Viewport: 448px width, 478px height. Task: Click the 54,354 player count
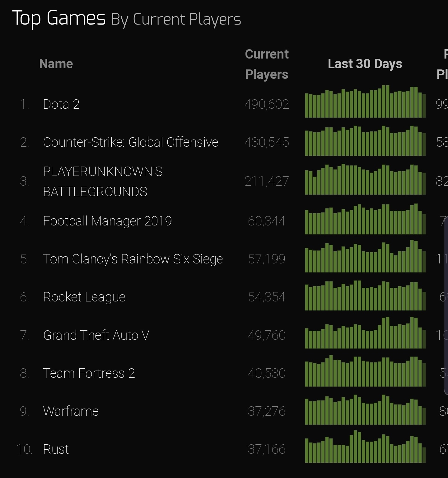coord(267,297)
